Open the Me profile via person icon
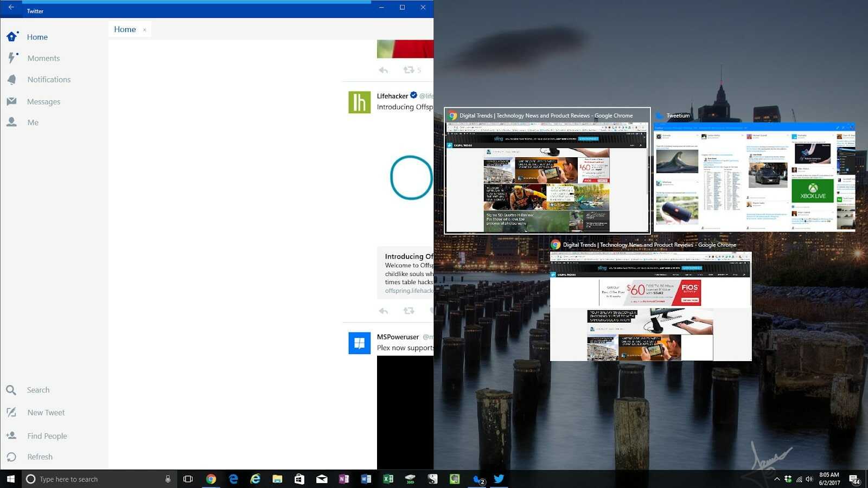 point(12,122)
